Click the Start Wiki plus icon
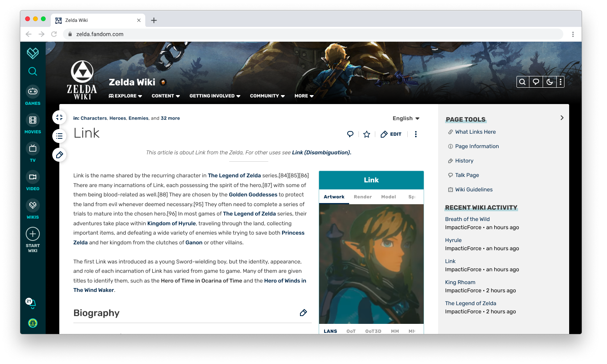 (x=33, y=234)
